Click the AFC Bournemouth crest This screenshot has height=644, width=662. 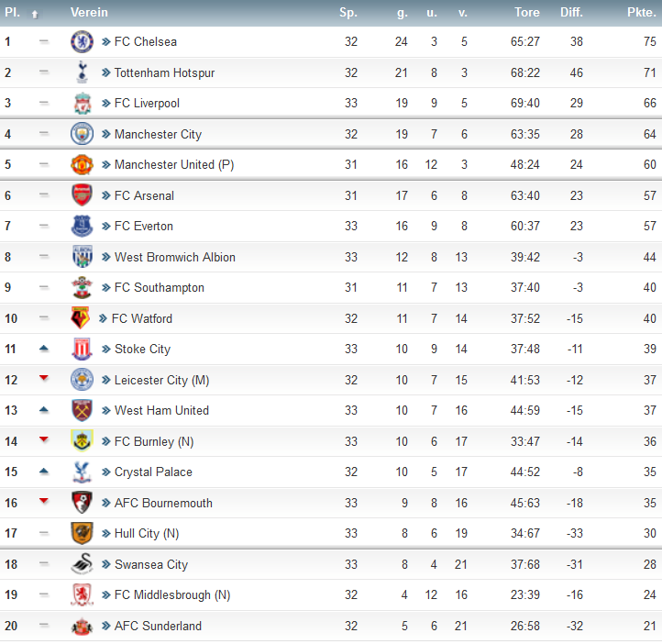82,503
